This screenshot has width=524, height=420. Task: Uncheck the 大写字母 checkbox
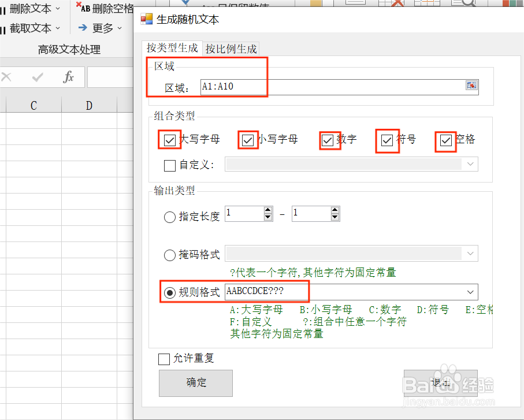coord(169,140)
